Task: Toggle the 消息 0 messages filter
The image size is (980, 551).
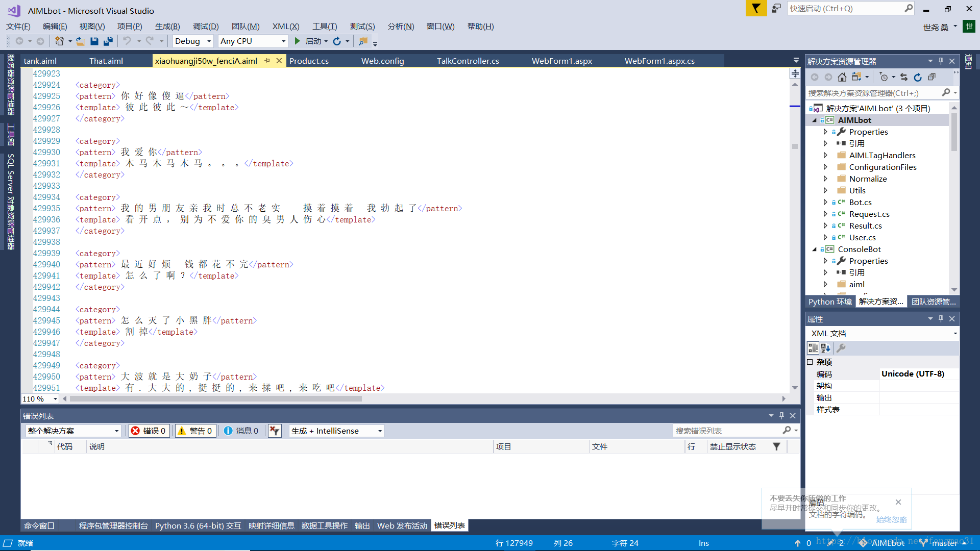Action: point(241,431)
